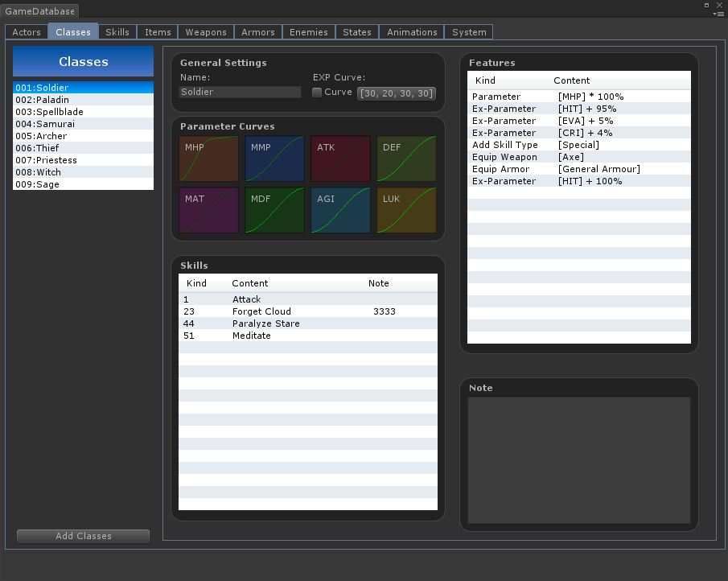Select class 002:Paladin in the list
Viewport: 728px width, 581px height.
[83, 100]
